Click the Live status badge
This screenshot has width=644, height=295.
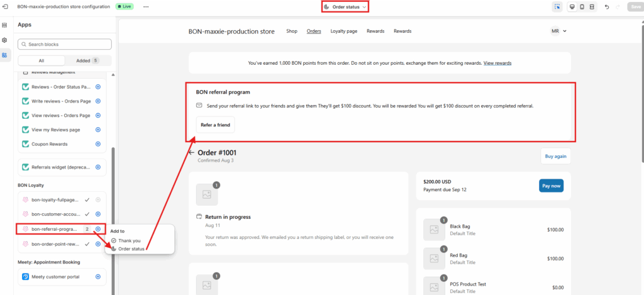click(x=125, y=7)
